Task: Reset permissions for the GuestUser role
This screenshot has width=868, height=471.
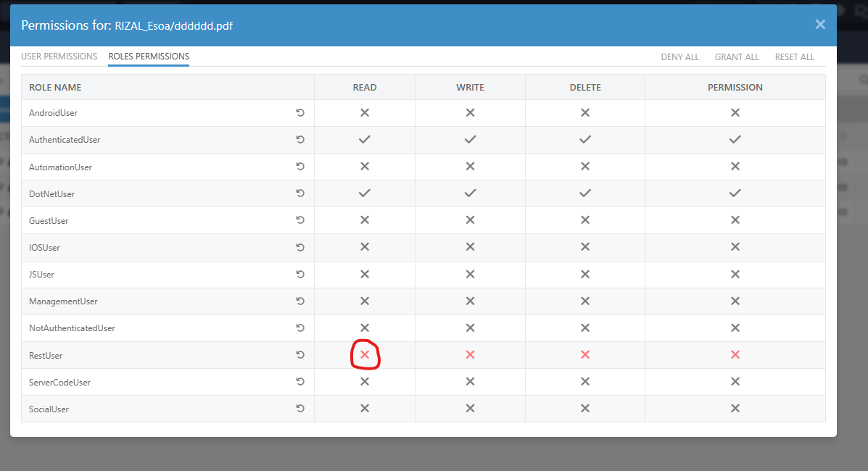Action: tap(300, 220)
